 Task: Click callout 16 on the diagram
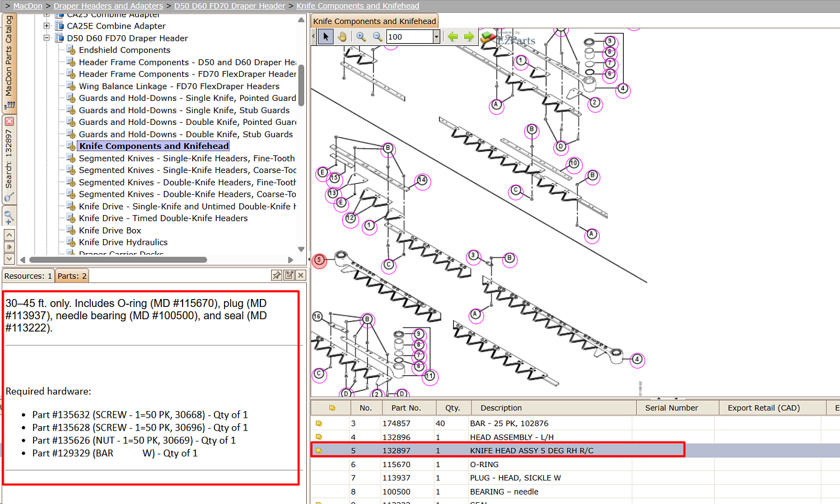point(318,316)
